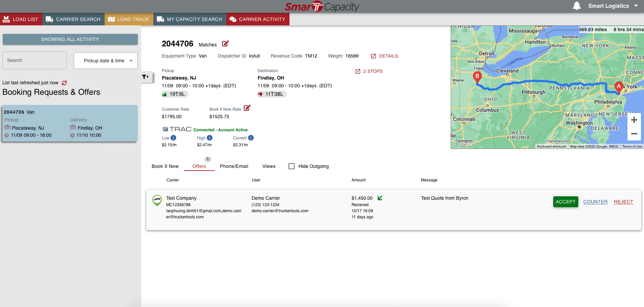Open notifications bell icon
Image resolution: width=644 pixels, height=307 pixels.
point(577,6)
